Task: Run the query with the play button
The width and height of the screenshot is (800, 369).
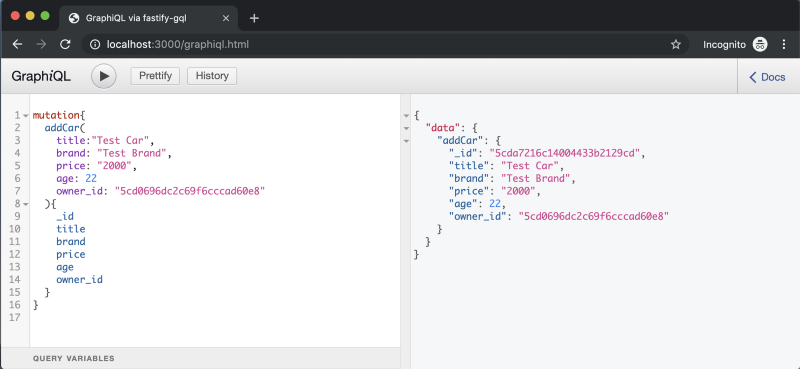Action: coord(104,76)
